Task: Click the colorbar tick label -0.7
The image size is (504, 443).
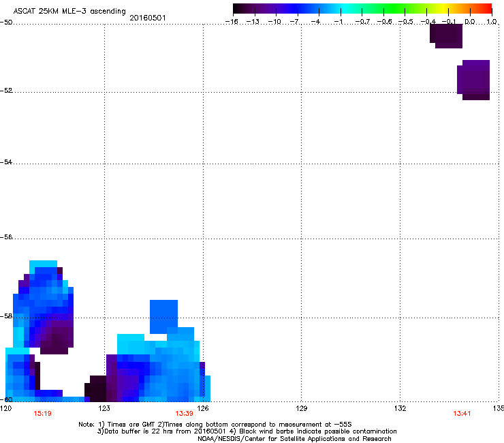Action: (x=362, y=22)
